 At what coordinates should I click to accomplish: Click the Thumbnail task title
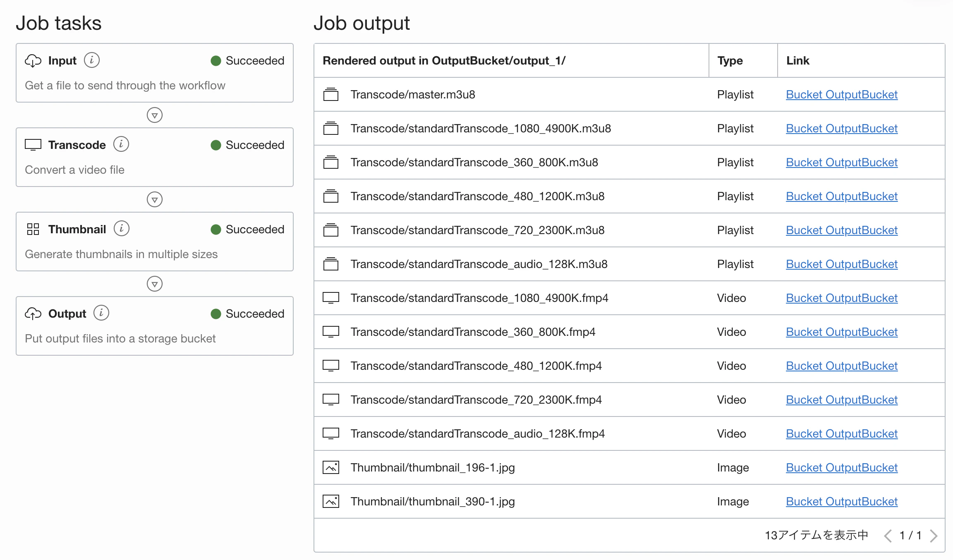77,229
